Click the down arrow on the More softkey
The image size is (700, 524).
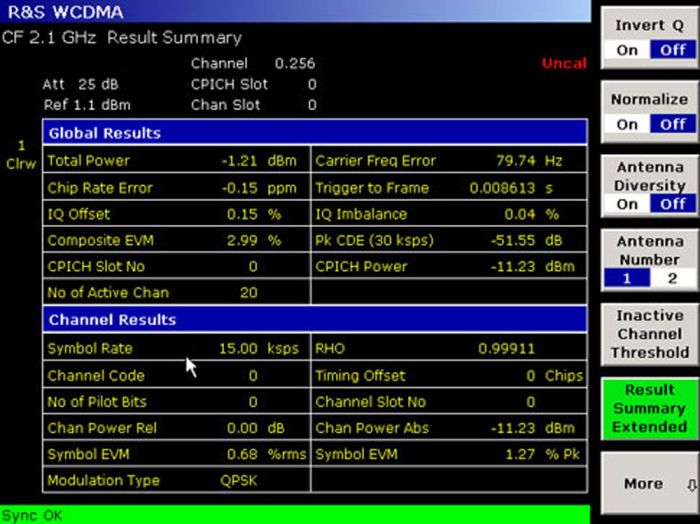(x=692, y=485)
